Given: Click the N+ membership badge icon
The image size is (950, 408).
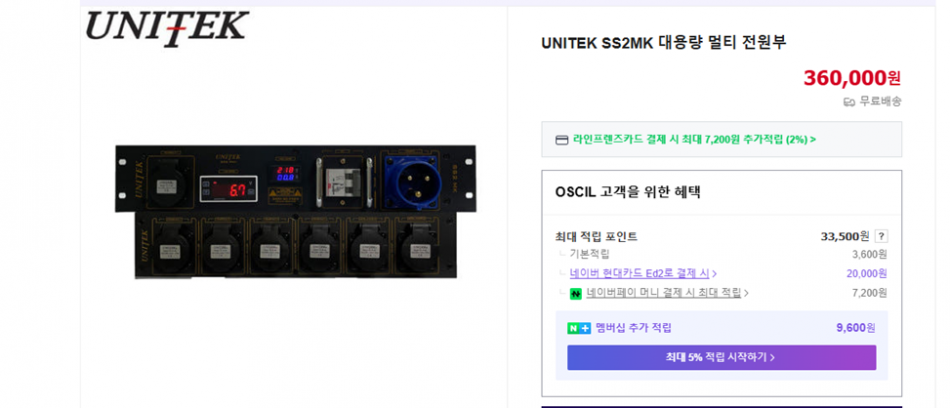Looking at the screenshot, I should (579, 329).
